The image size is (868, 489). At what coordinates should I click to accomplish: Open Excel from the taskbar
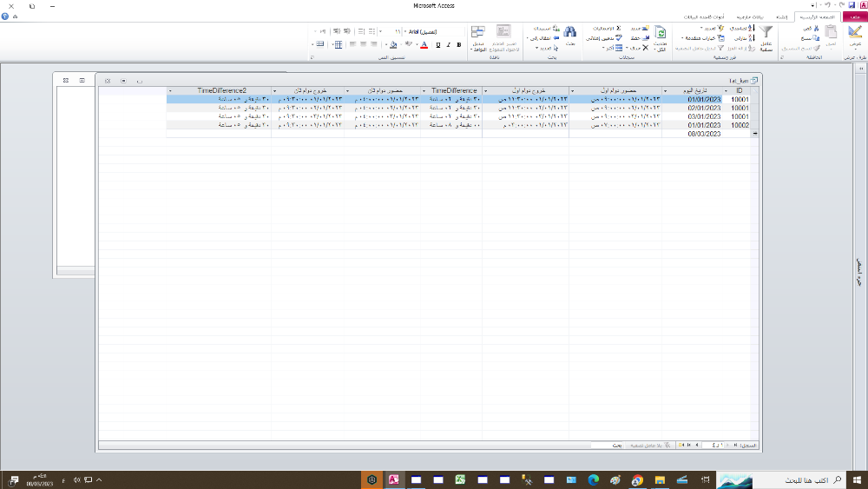tap(460, 479)
